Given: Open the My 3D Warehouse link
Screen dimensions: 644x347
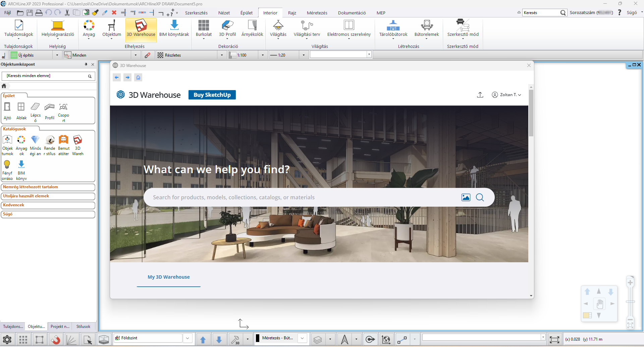Looking at the screenshot, I should coord(169,277).
